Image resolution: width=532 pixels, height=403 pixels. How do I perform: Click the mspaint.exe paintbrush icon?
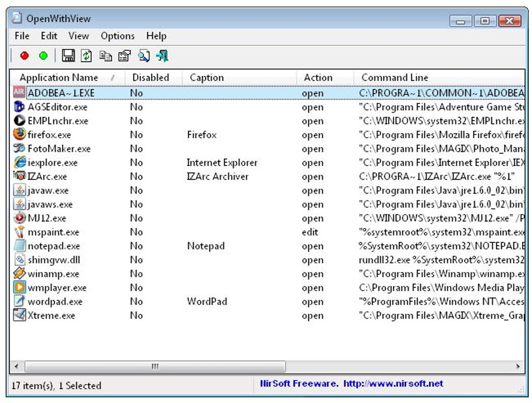[x=19, y=232]
